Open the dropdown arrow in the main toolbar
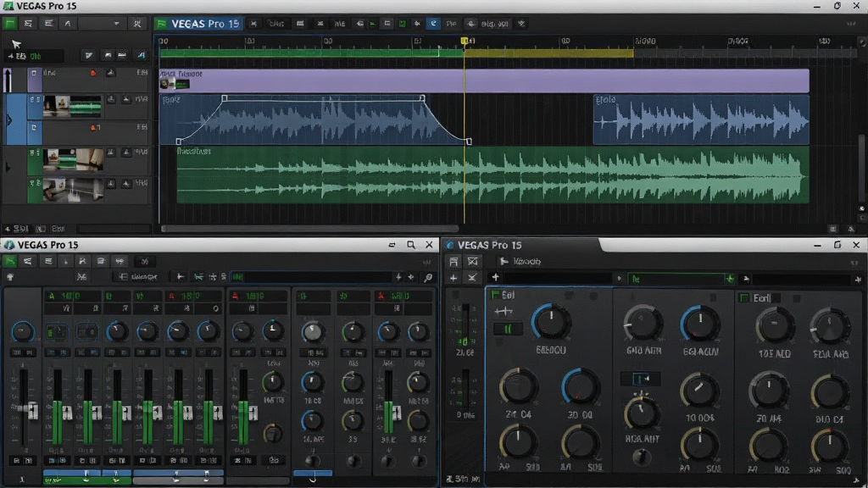Image resolution: width=868 pixels, height=488 pixels. point(116,24)
